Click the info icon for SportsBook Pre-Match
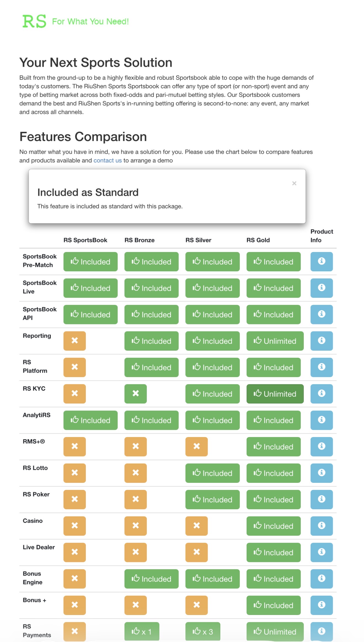 click(321, 261)
